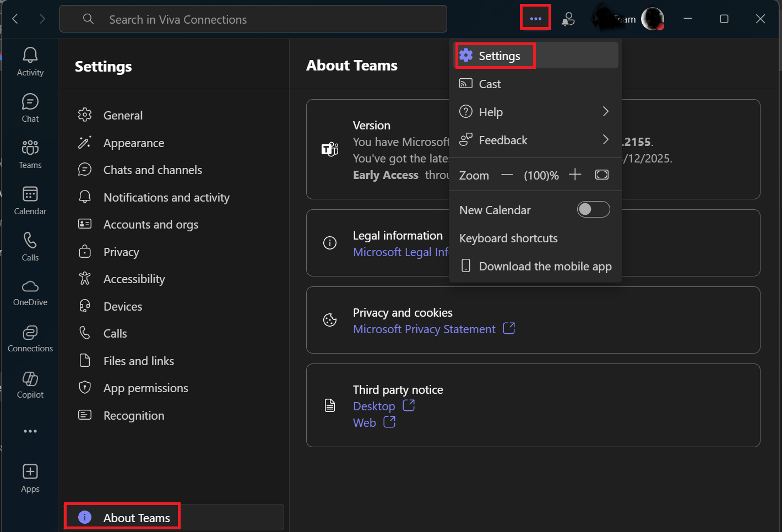Enable the New Calendar toggle
This screenshot has width=782, height=532.
[x=593, y=209]
